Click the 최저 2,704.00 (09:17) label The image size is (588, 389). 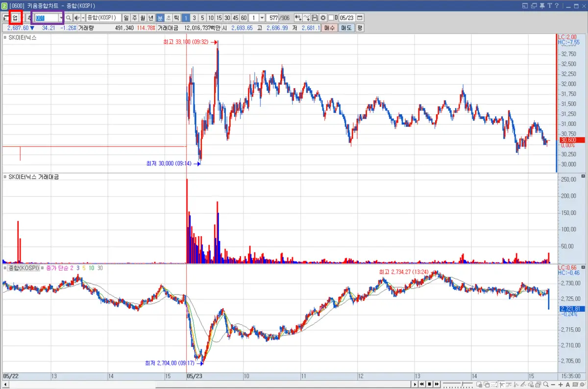pyautogui.click(x=170, y=363)
